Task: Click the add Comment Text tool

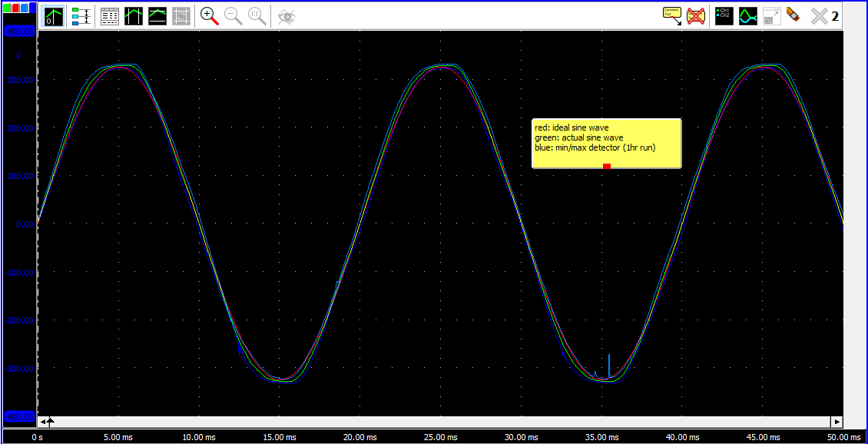Action: (671, 15)
